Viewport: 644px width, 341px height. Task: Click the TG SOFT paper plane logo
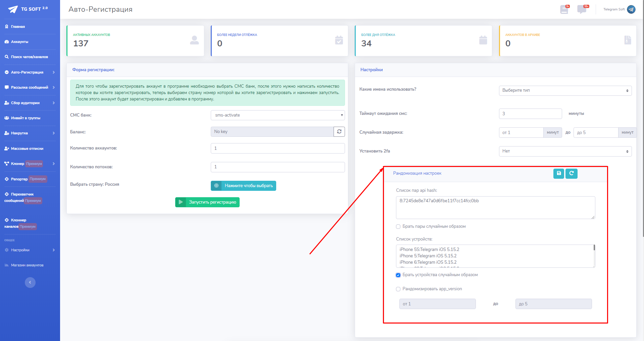pyautogui.click(x=13, y=9)
